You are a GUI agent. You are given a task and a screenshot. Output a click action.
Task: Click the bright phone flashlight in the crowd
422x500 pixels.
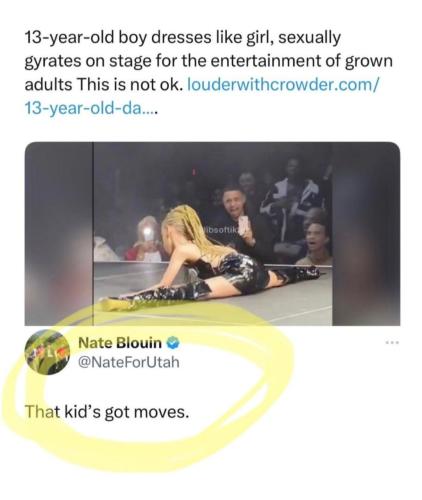148,234
